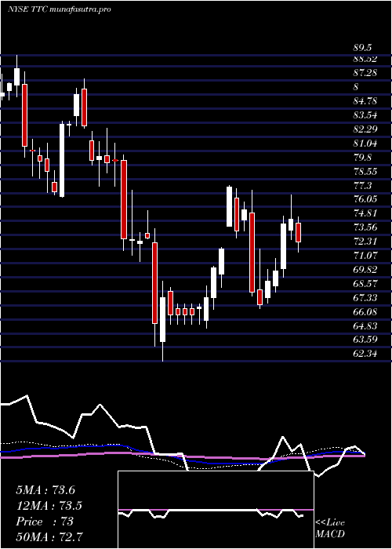Select the 68.57 price level label

[x=365, y=284]
